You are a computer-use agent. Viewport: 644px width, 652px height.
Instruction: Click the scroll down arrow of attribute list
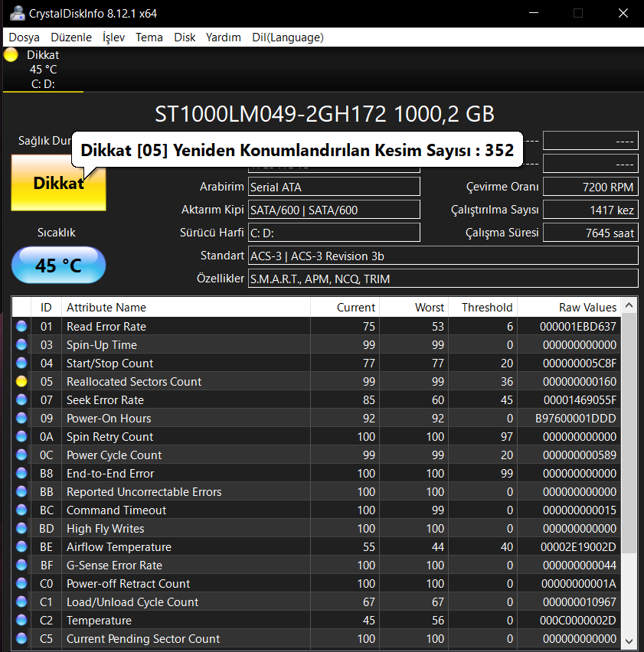(x=629, y=641)
